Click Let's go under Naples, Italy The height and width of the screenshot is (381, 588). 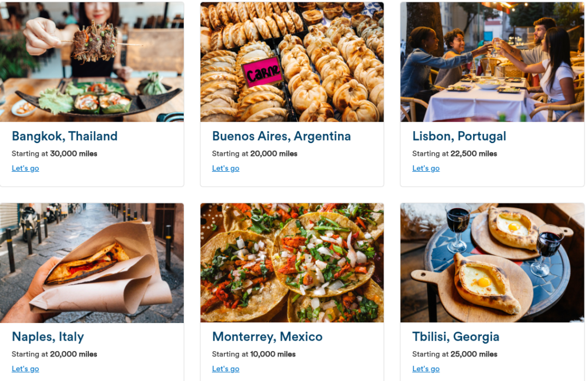pyautogui.click(x=25, y=368)
